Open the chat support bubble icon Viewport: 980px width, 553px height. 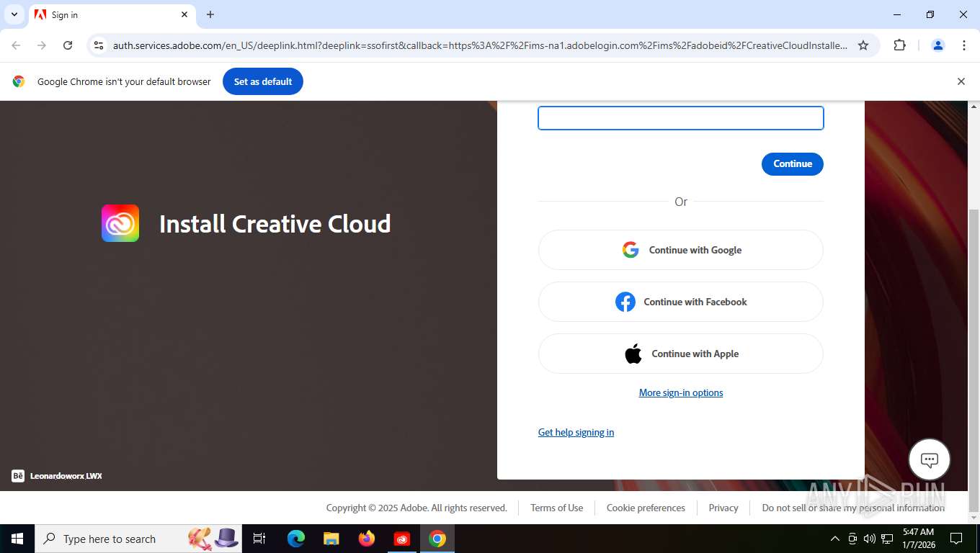tap(930, 459)
